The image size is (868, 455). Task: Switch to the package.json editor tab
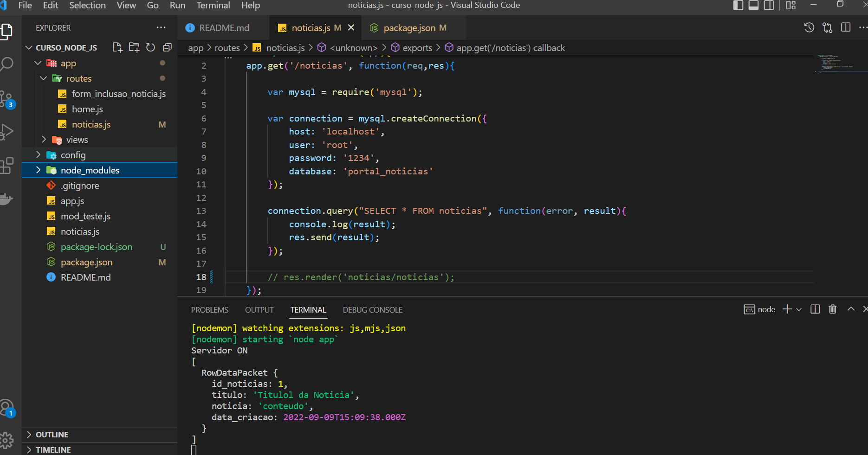pos(415,28)
